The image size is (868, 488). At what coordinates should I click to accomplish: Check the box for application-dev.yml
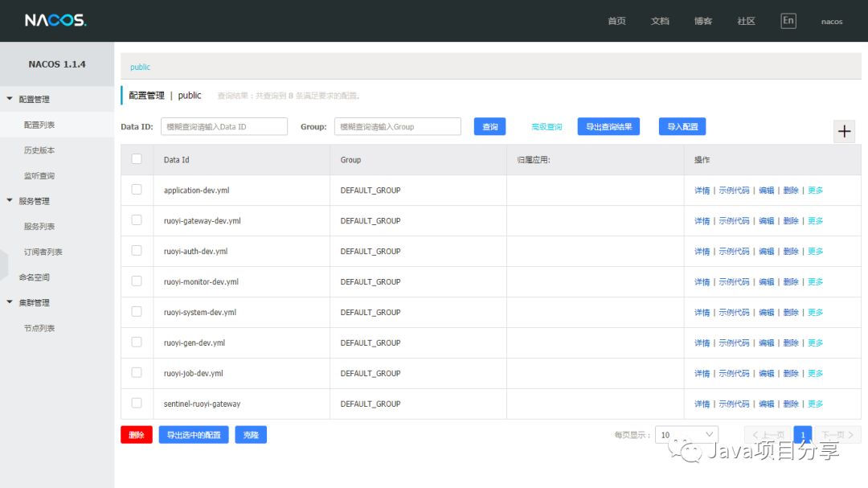(137, 190)
